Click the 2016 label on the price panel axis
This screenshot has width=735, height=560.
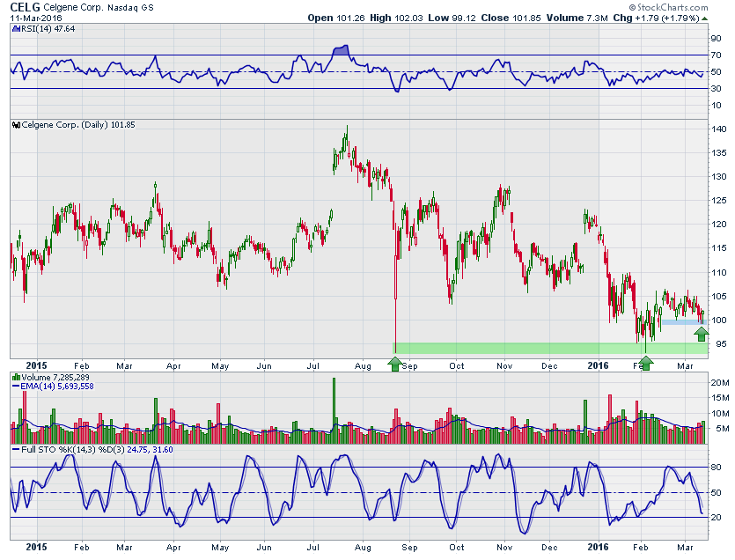598,365
